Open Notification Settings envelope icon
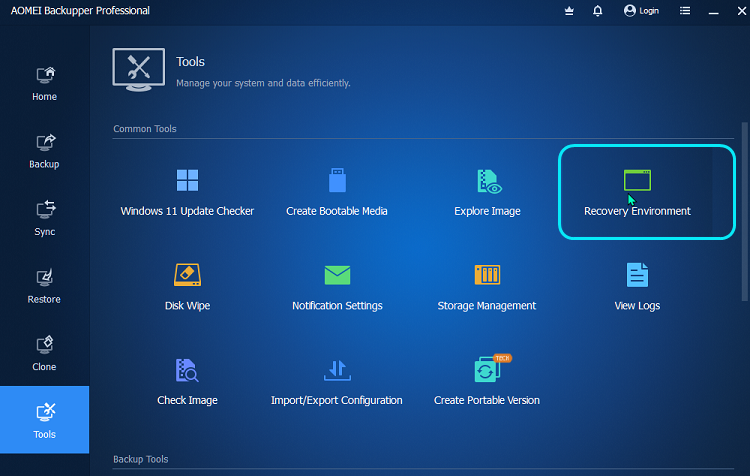 pyautogui.click(x=337, y=275)
